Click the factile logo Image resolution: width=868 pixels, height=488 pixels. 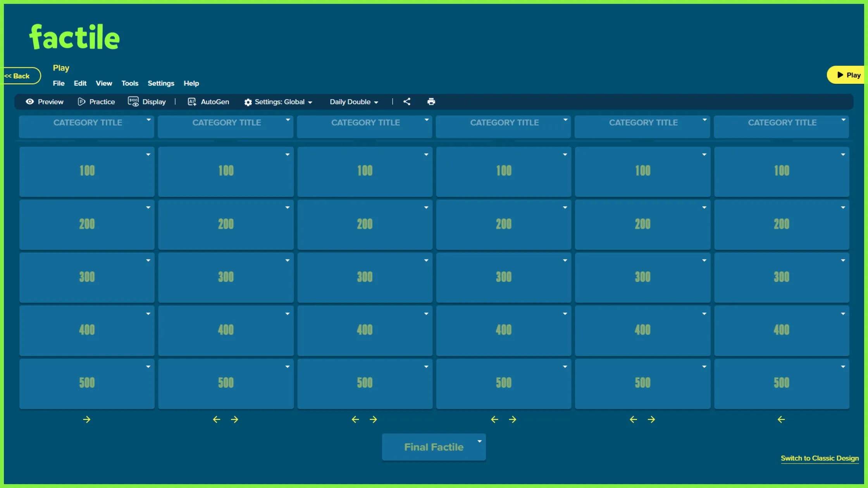[x=74, y=36]
